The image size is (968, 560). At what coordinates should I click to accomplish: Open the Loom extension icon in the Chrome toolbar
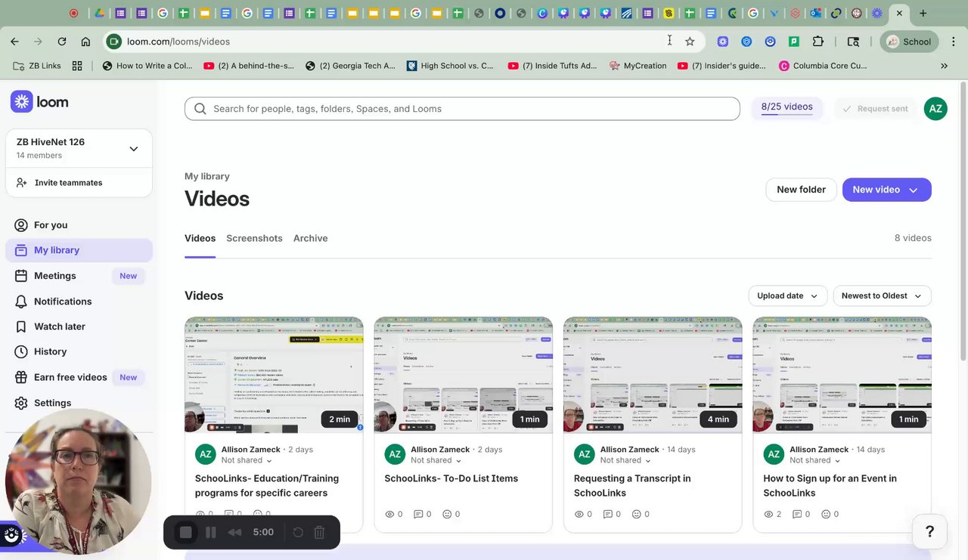coord(722,42)
